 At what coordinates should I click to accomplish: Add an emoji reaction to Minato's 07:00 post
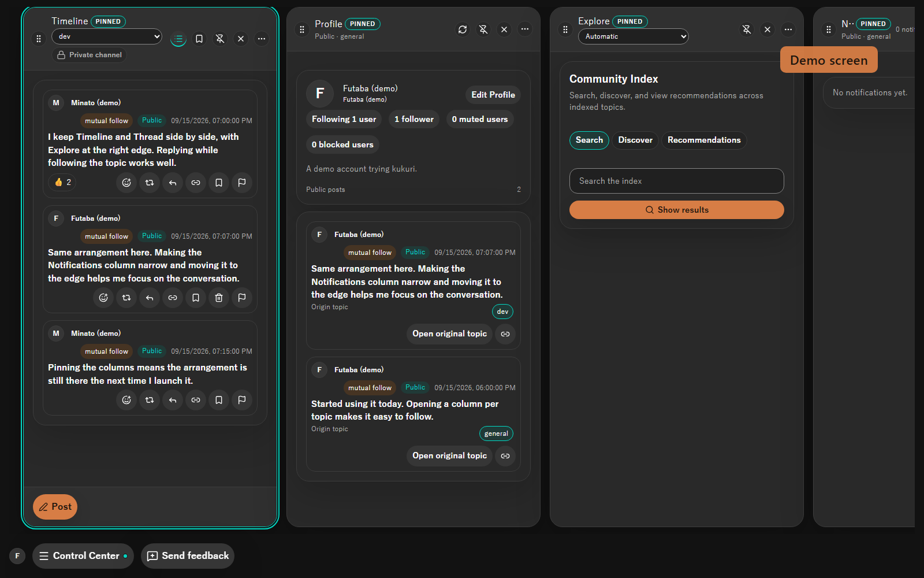126,183
